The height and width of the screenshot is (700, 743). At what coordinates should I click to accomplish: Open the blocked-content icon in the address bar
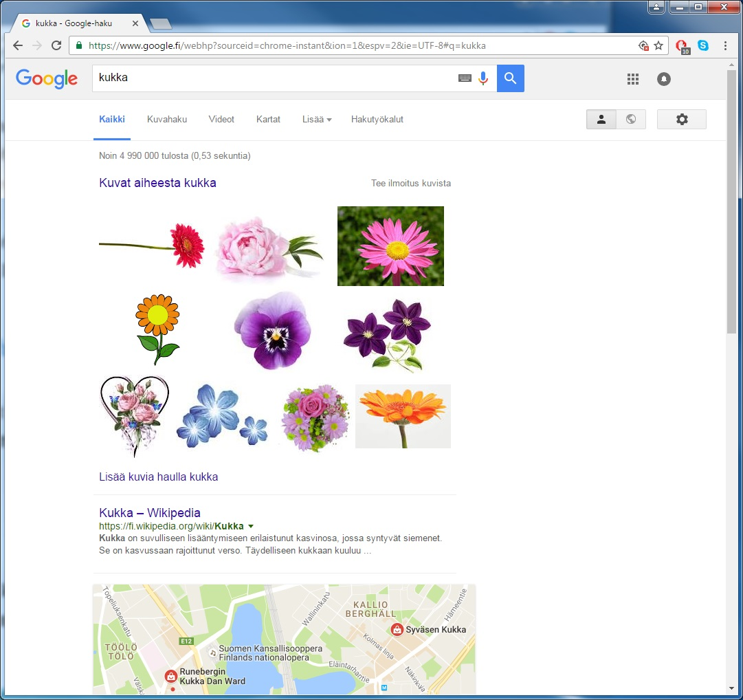point(643,45)
